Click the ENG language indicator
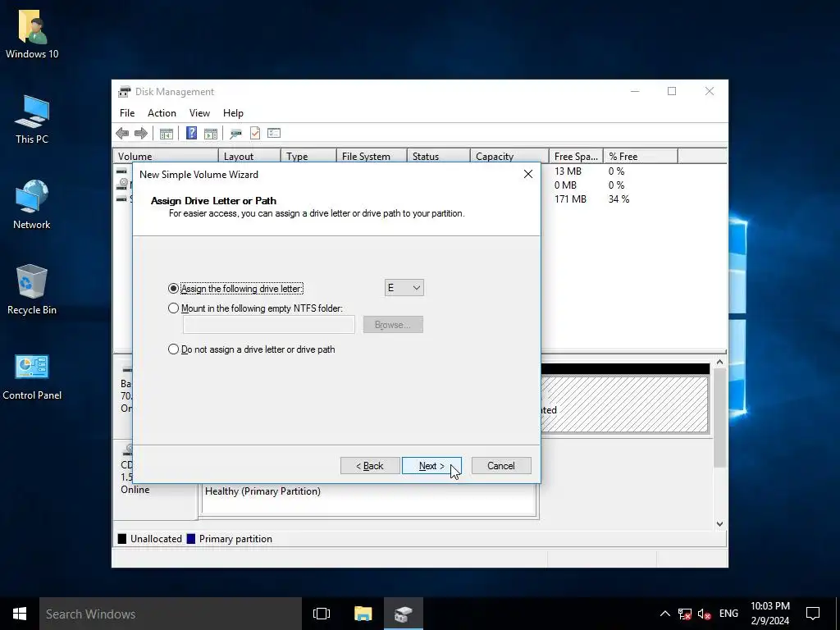 point(728,614)
